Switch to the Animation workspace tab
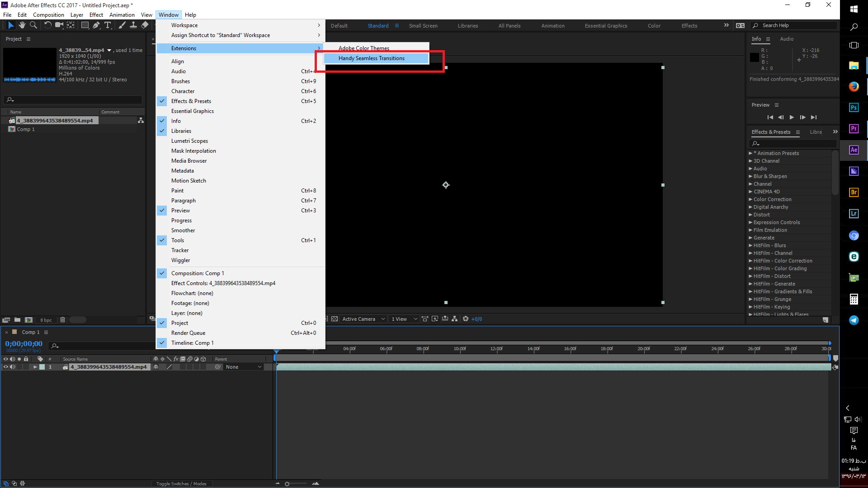 click(x=553, y=26)
